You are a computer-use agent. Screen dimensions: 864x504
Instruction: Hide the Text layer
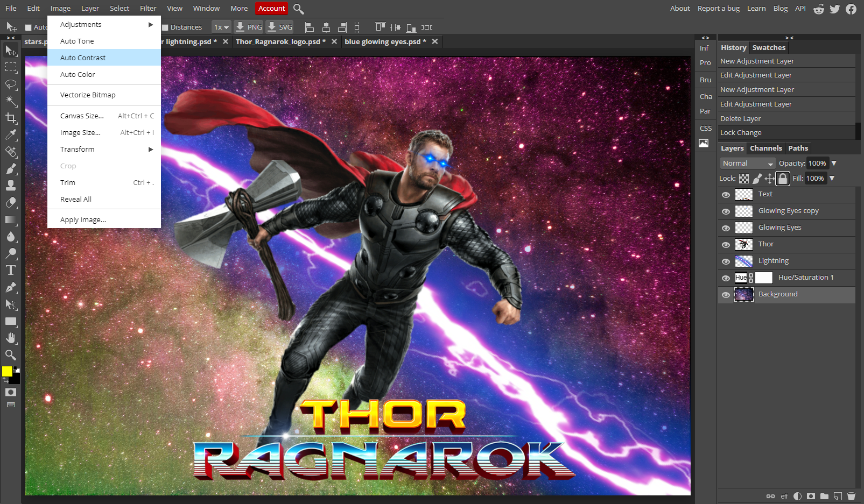point(726,195)
